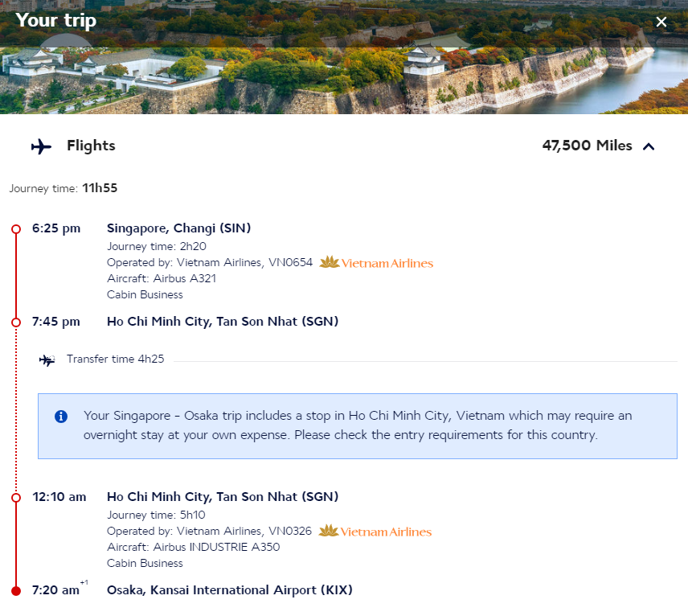The height and width of the screenshot is (616, 688).
Task: Click the Vietnam Airlines, VN0654 operator line
Action: click(x=210, y=262)
